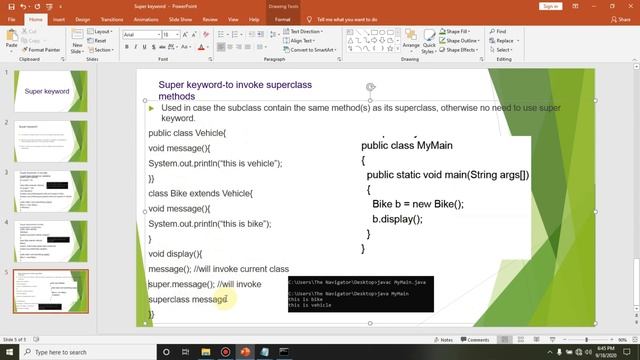Screen dimensions: 640x360
Task: Switch to the Design tab
Action: pos(82,20)
